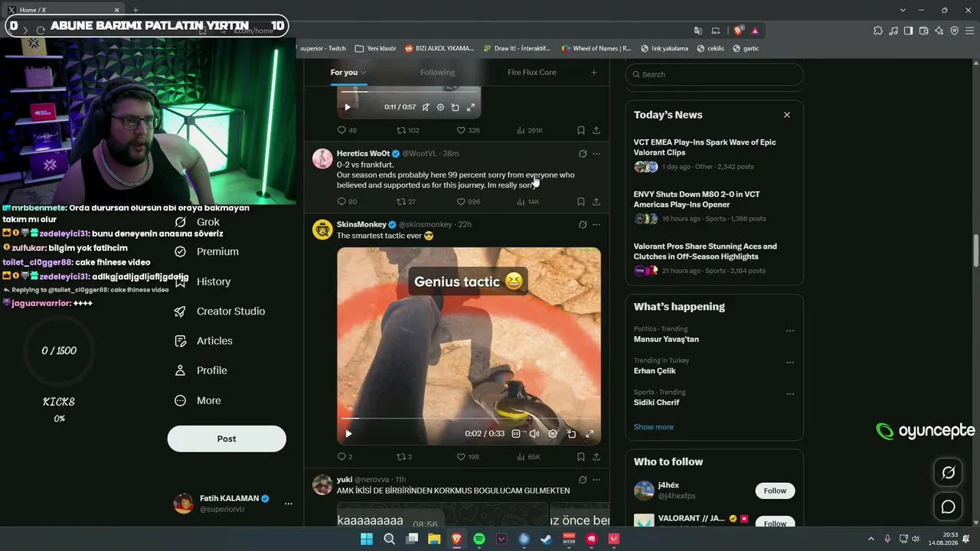Like the Heretics WoOt post
Viewport: 980px width, 551px height.
[x=468, y=202]
